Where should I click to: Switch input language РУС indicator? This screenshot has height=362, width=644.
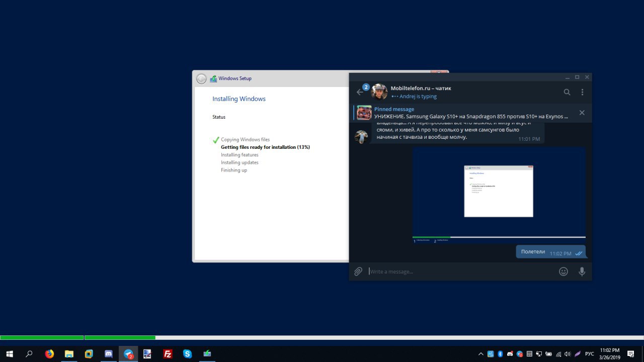click(590, 354)
